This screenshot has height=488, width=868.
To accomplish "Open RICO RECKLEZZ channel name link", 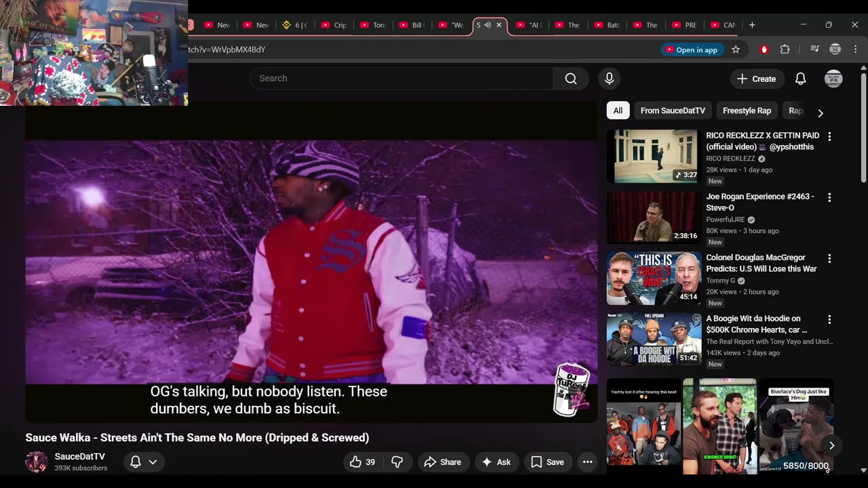I will point(730,159).
